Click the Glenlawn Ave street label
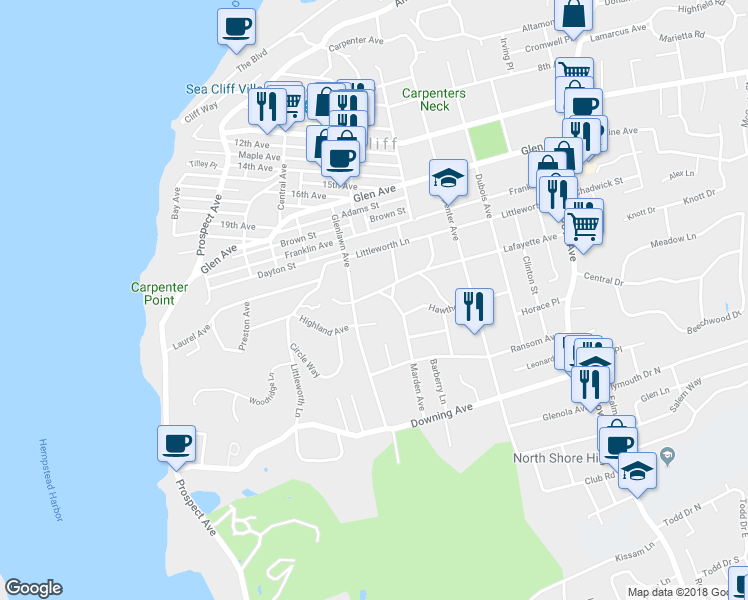 341,240
